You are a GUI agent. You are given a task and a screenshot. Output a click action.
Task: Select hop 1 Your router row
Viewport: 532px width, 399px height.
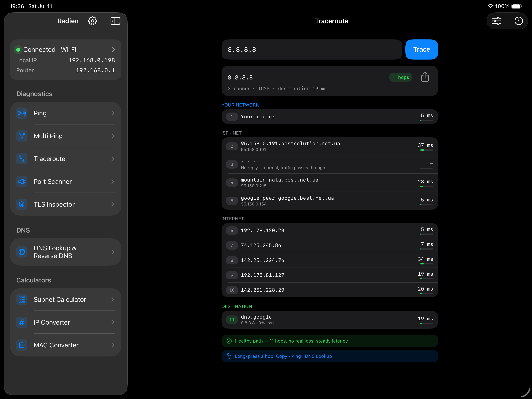click(329, 117)
